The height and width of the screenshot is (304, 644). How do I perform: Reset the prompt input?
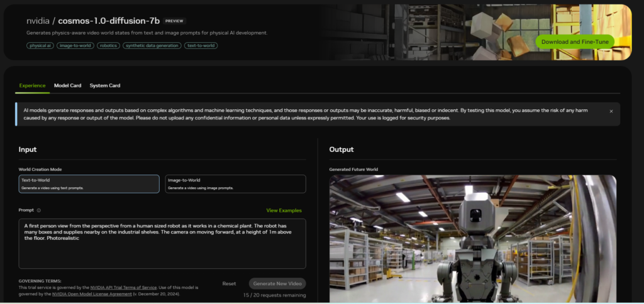pos(229,283)
